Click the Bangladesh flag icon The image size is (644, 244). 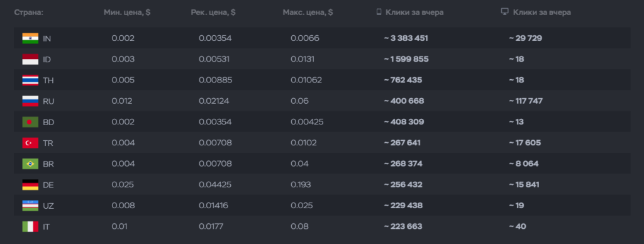tap(30, 122)
